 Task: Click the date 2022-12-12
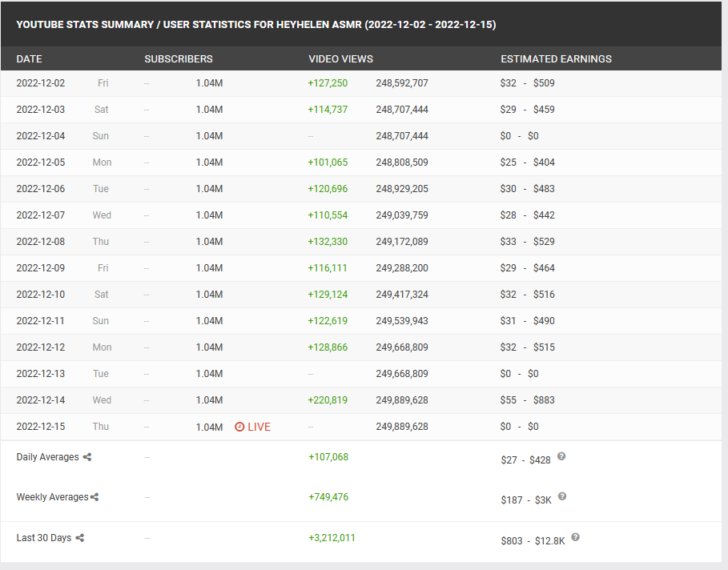coord(41,347)
